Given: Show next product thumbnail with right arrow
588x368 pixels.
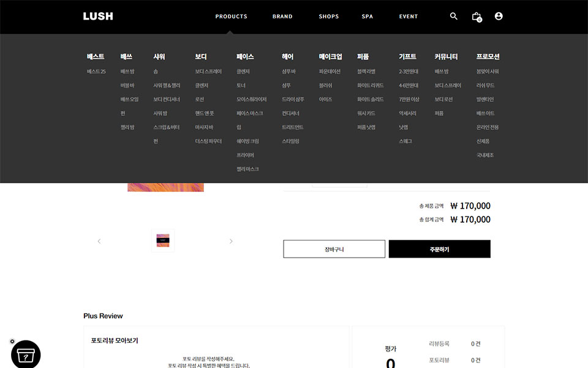Looking at the screenshot, I should pos(231,241).
